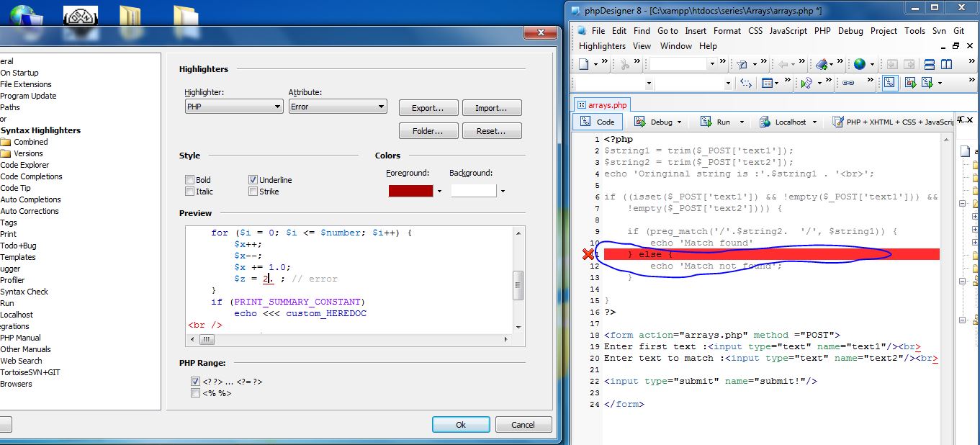Click the Cut scissors icon in toolbar
980x445 pixels.
624,64
